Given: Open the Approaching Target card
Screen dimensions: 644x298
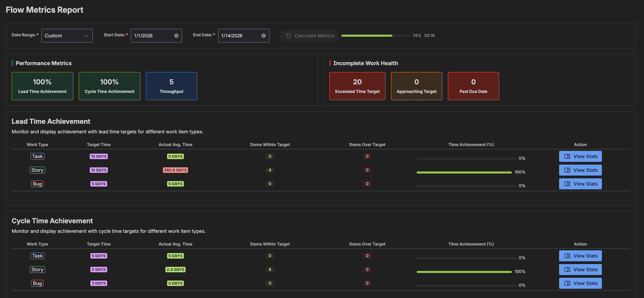Looking at the screenshot, I should pyautogui.click(x=416, y=86).
